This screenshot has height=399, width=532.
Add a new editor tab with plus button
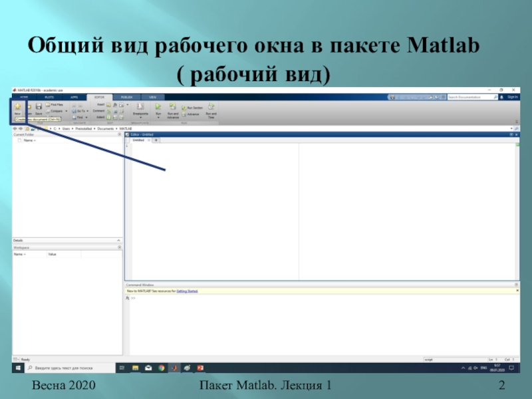(156, 140)
